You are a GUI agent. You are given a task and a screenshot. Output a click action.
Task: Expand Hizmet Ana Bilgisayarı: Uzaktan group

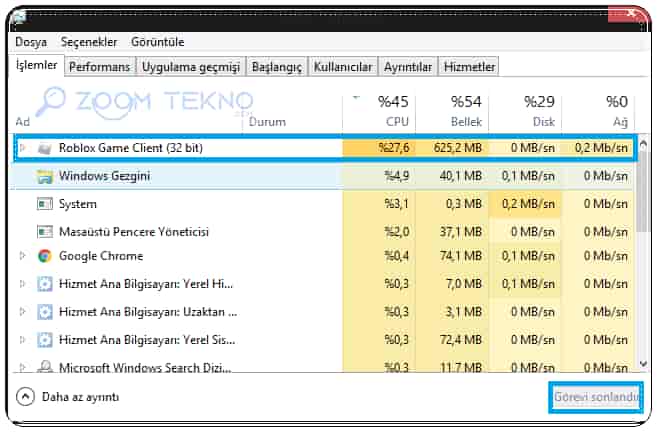point(23,312)
